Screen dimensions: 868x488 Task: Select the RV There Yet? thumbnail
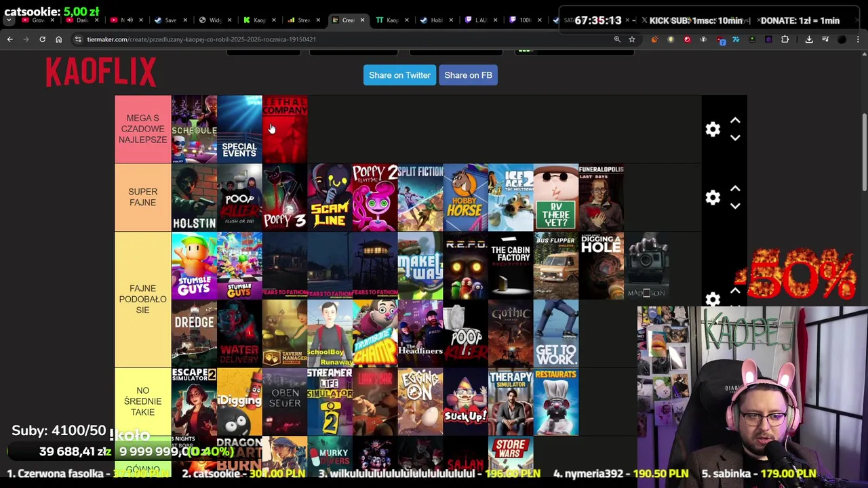coord(556,197)
